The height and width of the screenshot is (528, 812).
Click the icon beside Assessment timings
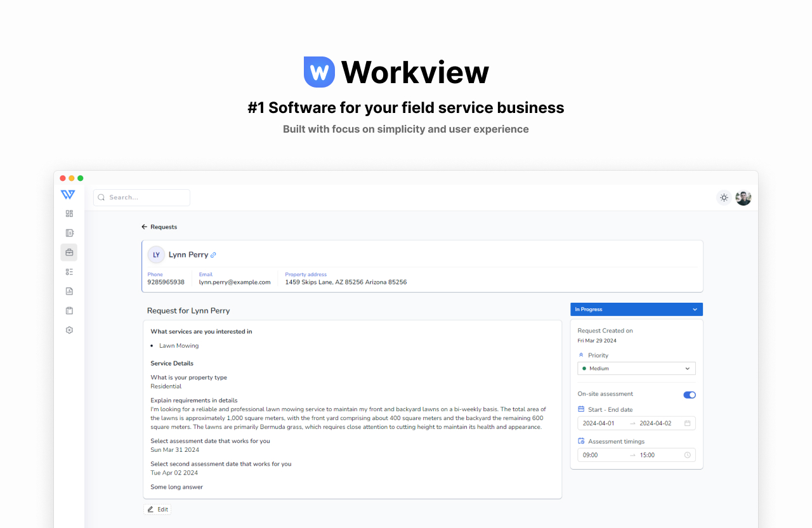click(581, 441)
